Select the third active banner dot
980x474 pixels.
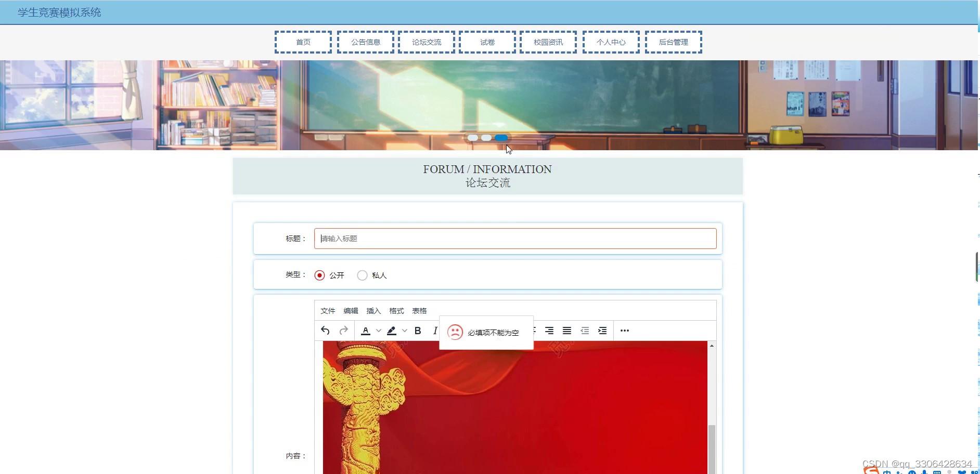pyautogui.click(x=501, y=138)
